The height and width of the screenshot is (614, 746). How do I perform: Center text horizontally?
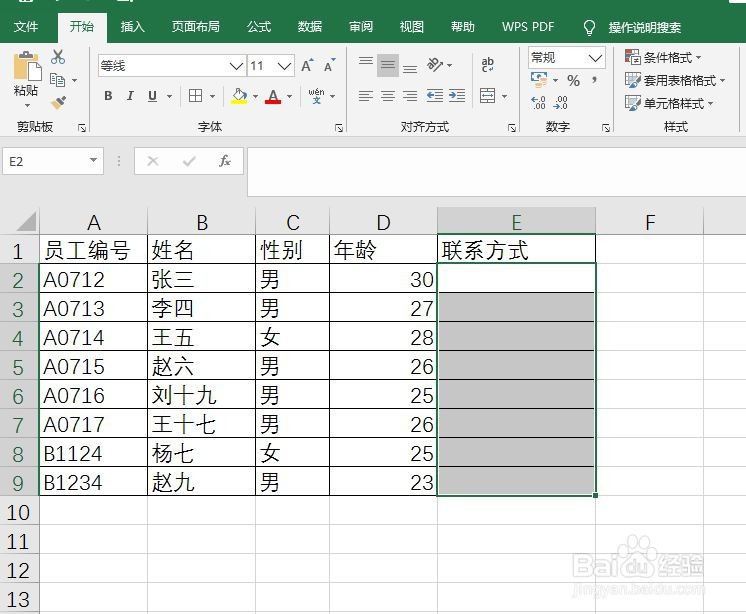[x=388, y=96]
